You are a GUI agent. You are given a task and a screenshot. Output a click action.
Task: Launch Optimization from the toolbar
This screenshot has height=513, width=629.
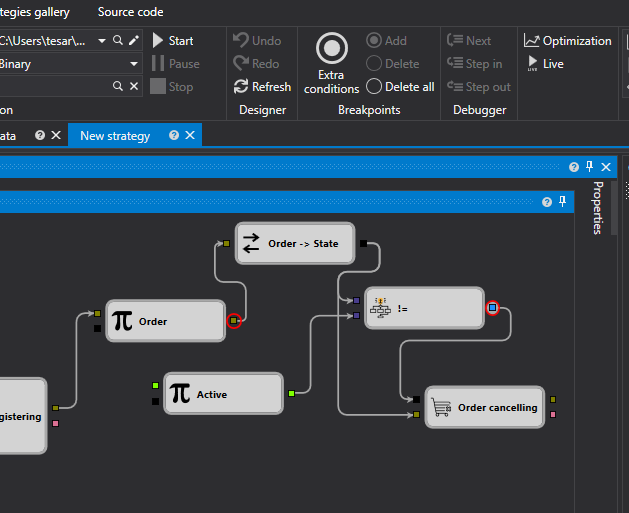point(567,41)
